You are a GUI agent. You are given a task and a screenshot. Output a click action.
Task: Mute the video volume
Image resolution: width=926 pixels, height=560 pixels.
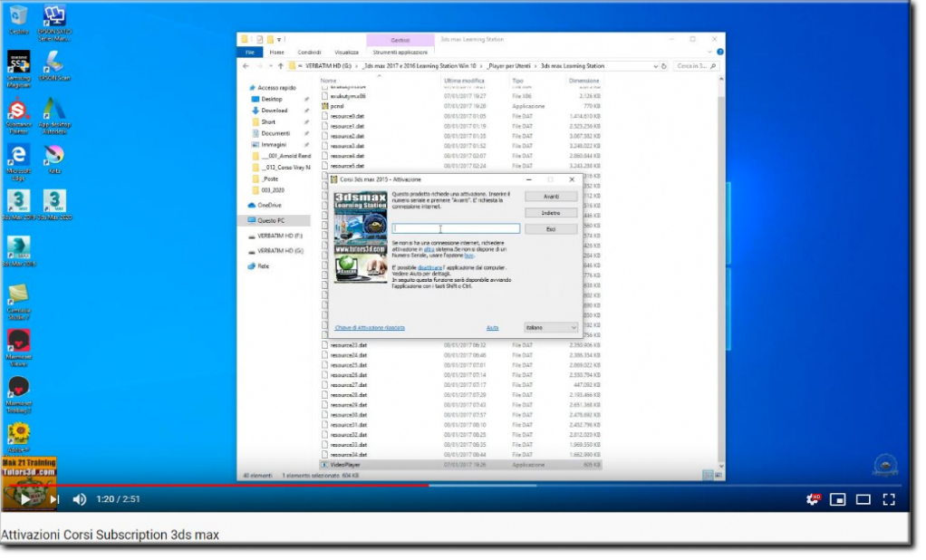[x=79, y=499]
